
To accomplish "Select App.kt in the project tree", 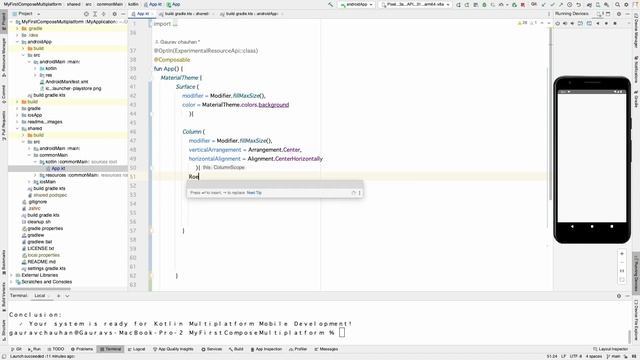I will (58, 168).
